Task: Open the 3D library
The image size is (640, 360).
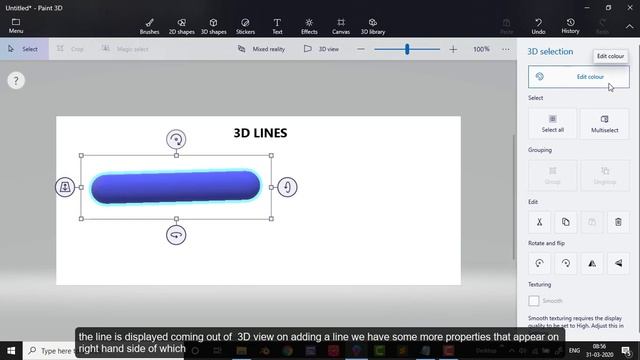Action: tap(373, 26)
